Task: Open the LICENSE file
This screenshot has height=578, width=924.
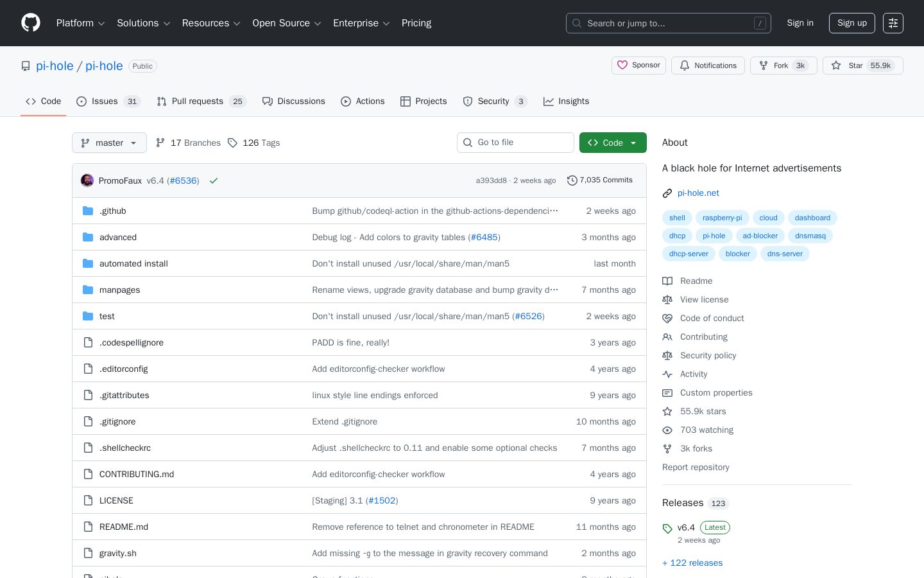Action: 116,500
